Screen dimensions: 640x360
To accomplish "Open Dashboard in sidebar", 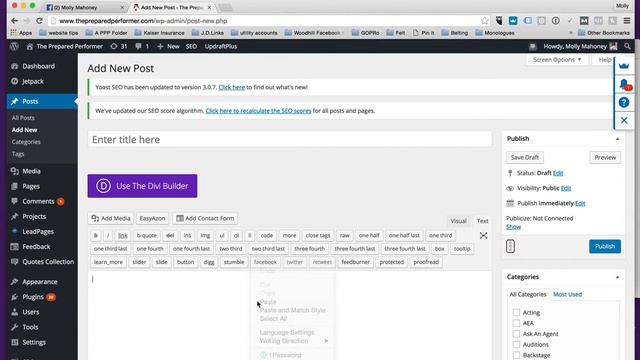I will pyautogui.click(x=38, y=66).
